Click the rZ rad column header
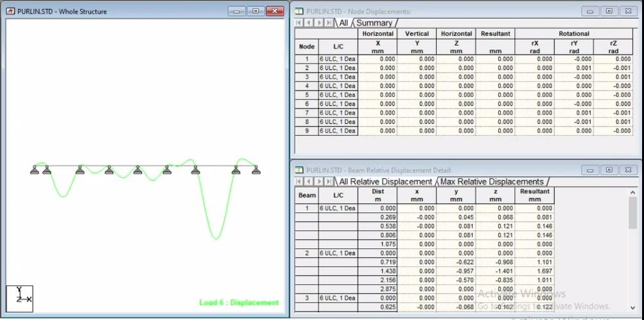This screenshot has height=320, width=644. click(x=613, y=47)
